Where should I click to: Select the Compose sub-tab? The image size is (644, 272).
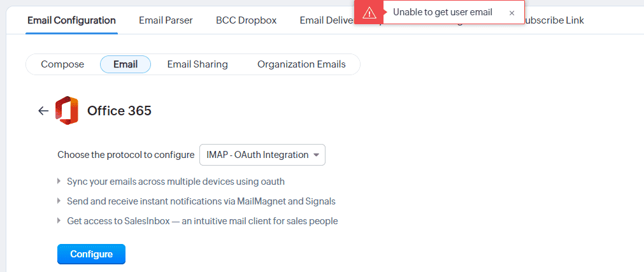pyautogui.click(x=62, y=64)
